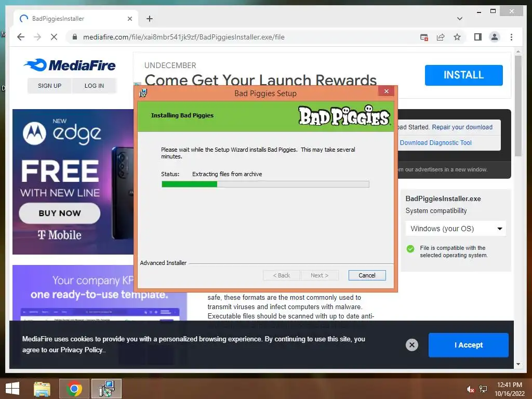The height and width of the screenshot is (399, 532).
Task: Click the installer taskbar icon
Action: click(107, 389)
